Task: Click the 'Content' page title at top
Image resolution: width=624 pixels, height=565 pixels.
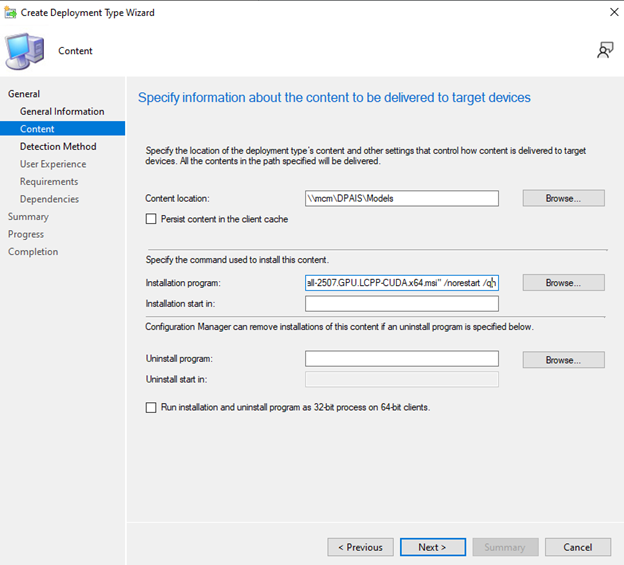Action: [x=75, y=51]
